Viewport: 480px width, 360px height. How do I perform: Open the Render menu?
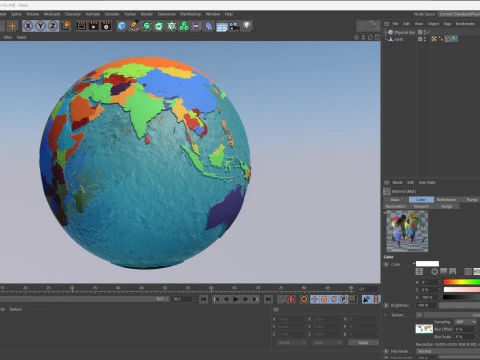pyautogui.click(x=146, y=14)
